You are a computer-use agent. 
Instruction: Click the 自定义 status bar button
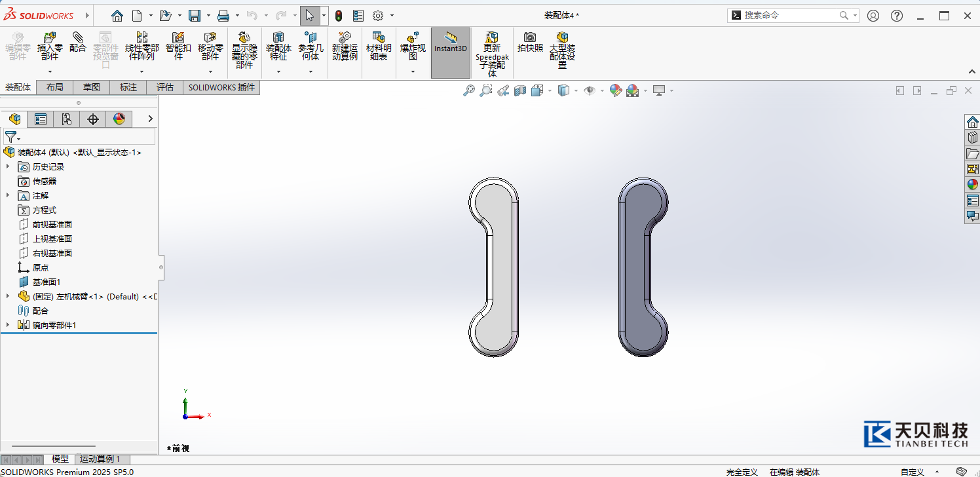(x=912, y=472)
